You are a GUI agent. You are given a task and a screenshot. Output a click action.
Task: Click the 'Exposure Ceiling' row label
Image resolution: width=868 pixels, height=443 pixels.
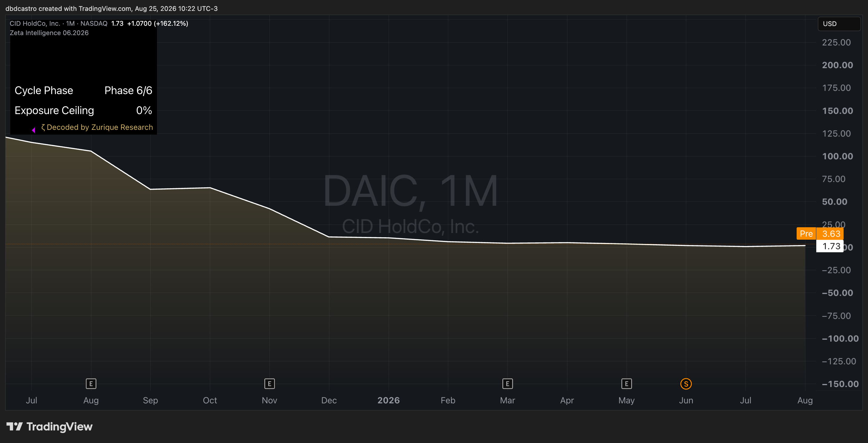54,110
